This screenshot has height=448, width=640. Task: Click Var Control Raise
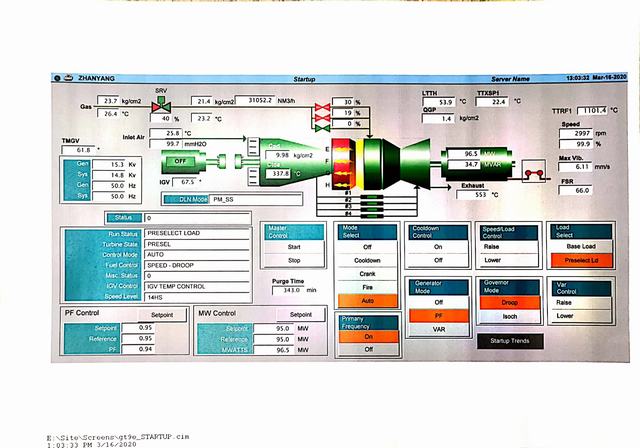pos(581,303)
